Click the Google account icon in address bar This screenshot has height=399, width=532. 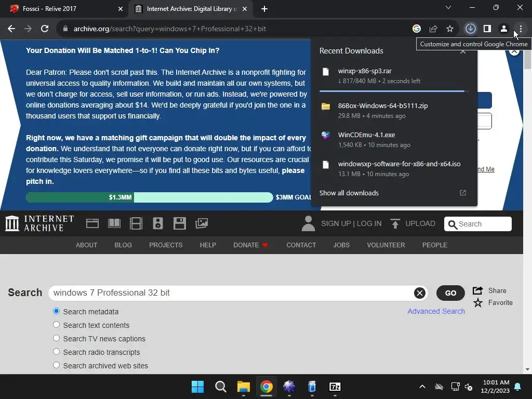click(416, 29)
